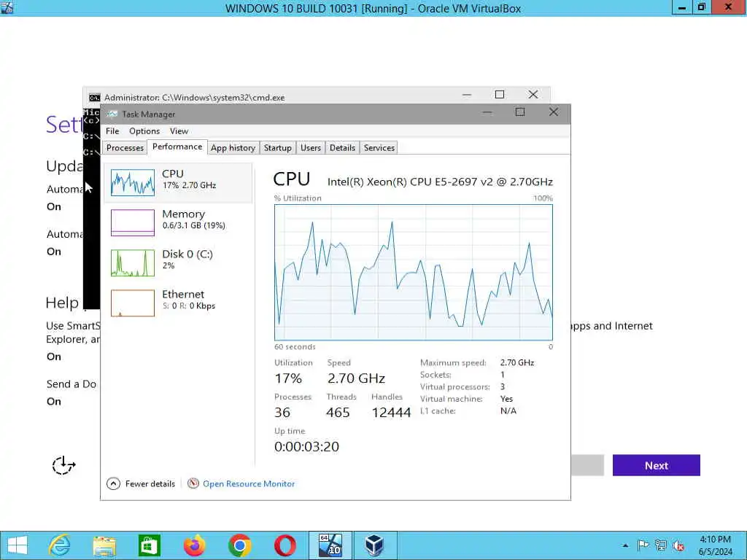
Task: Click the Resource Monitor gauge icon
Action: point(193,483)
